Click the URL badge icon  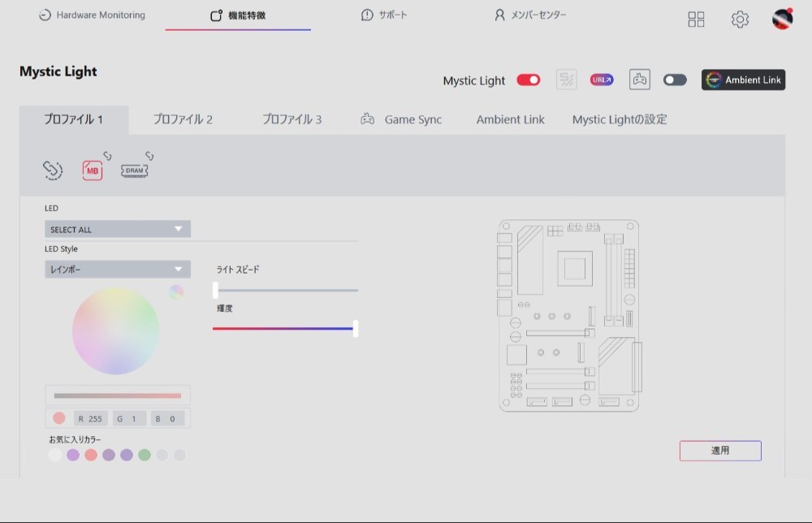click(x=602, y=80)
